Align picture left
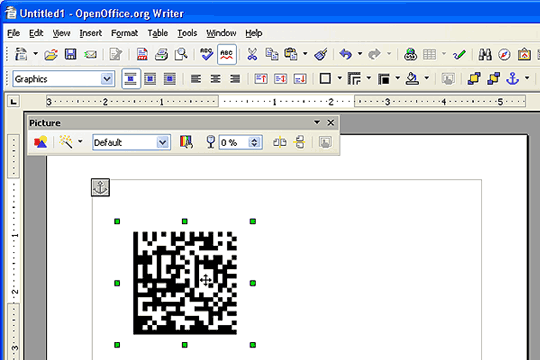This screenshot has width=540, height=360. (196, 79)
